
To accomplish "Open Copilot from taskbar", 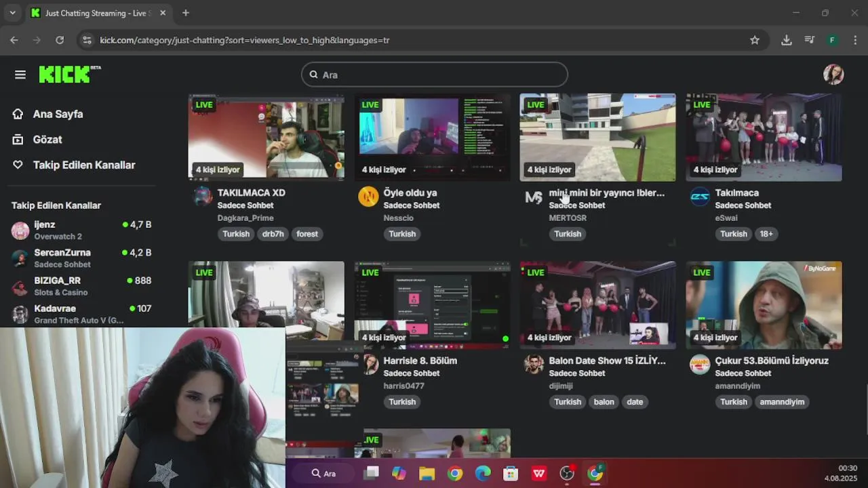I will [x=399, y=473].
